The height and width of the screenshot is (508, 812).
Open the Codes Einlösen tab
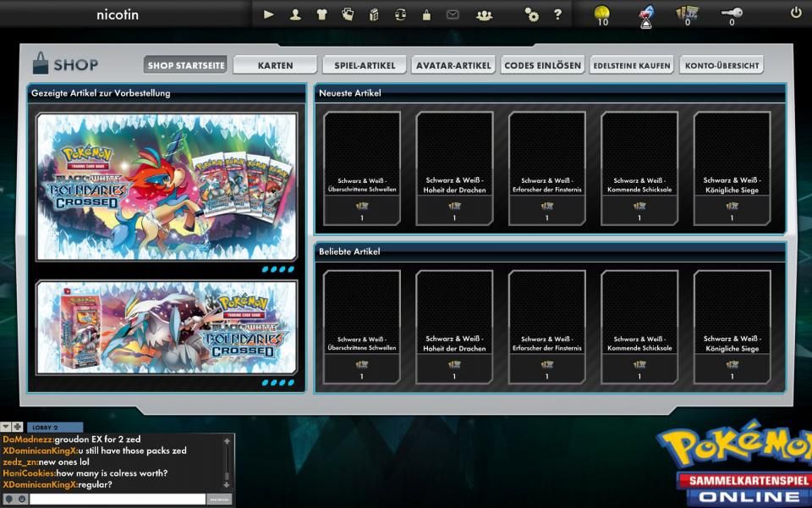[x=542, y=65]
